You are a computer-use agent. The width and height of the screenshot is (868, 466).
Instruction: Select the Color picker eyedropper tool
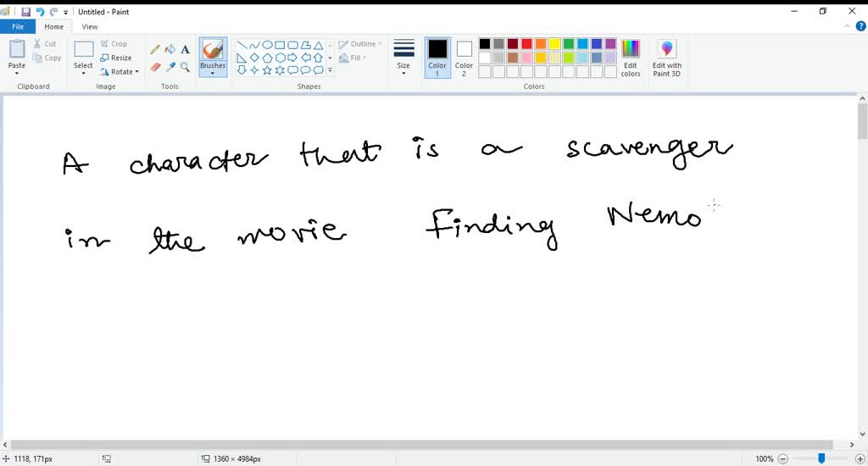[x=170, y=67]
